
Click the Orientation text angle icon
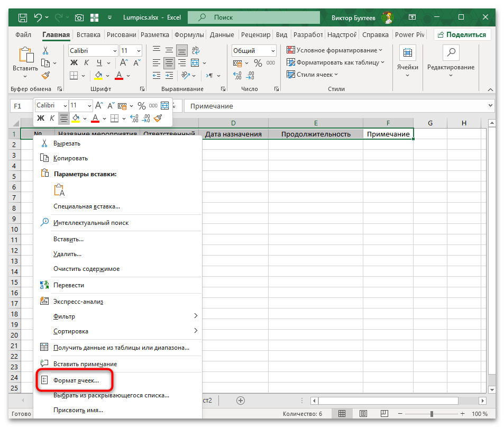[186, 76]
